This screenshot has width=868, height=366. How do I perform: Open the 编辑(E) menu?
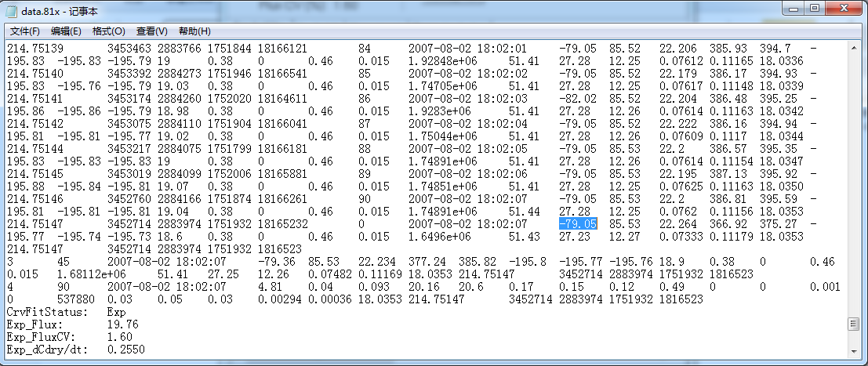66,31
